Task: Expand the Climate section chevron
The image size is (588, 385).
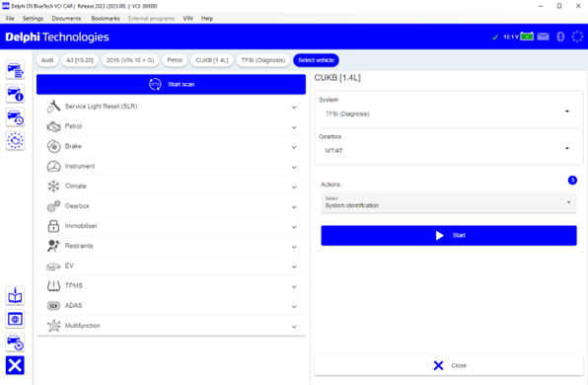Action: tap(294, 187)
